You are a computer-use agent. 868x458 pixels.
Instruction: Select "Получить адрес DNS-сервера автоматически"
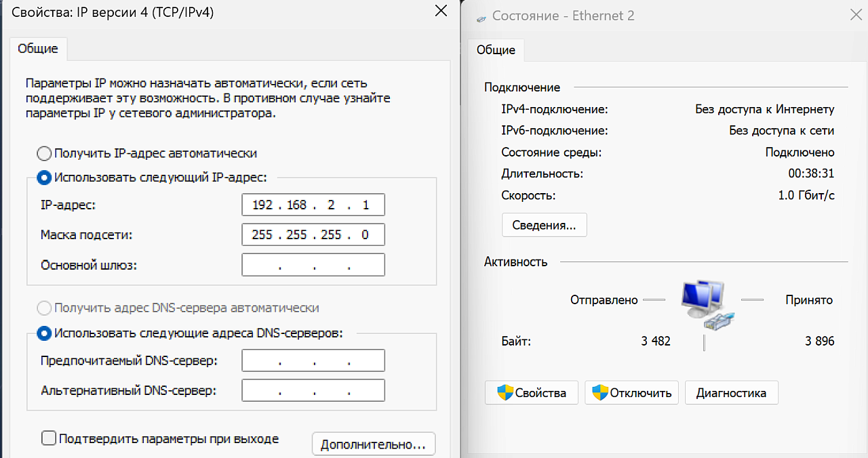pyautogui.click(x=43, y=308)
